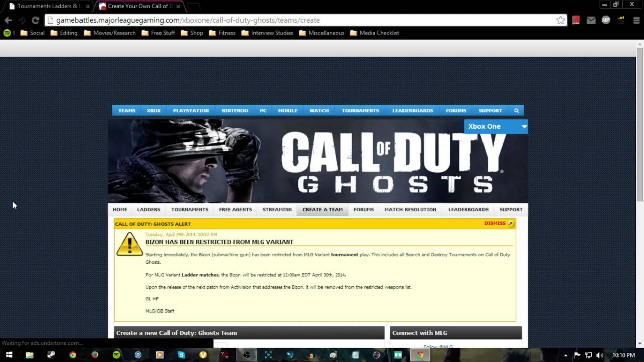Click the search magnifier in MLG navigation bar
The image size is (644, 362).
tap(516, 110)
